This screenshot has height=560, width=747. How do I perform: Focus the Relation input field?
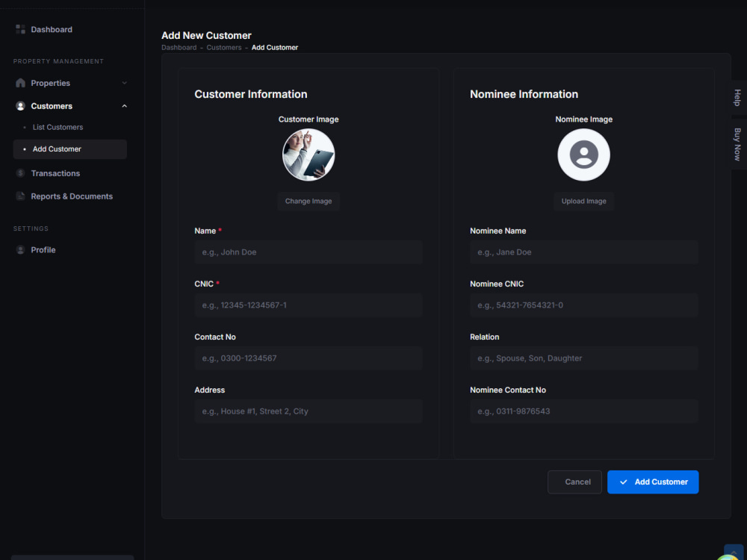(x=584, y=358)
